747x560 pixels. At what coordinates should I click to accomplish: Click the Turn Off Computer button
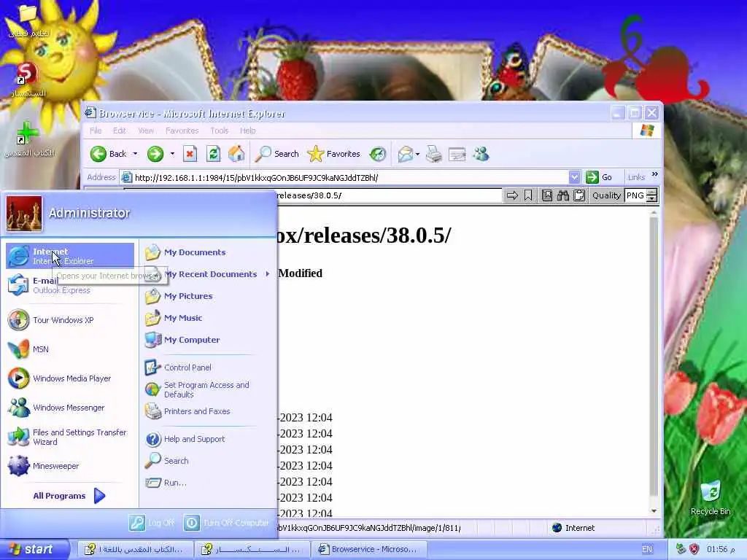click(226, 523)
